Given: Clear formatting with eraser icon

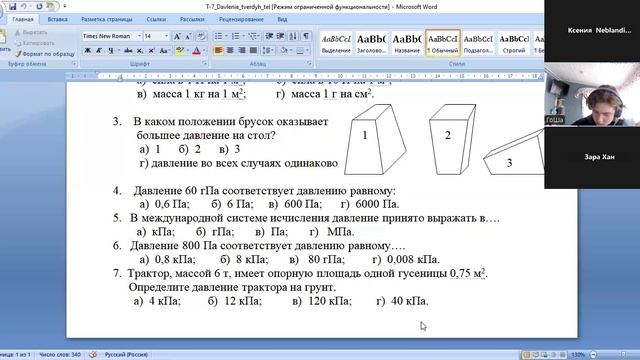Looking at the screenshot, I should tap(201, 36).
